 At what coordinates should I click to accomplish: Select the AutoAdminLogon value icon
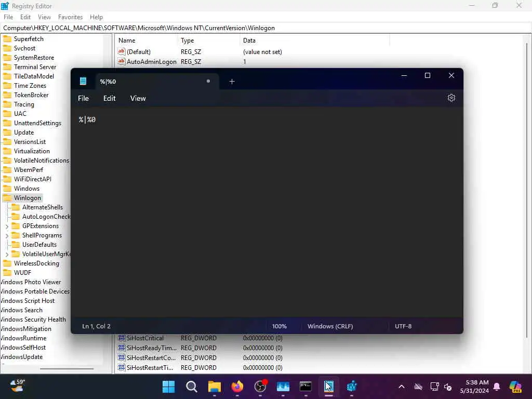tap(122, 61)
